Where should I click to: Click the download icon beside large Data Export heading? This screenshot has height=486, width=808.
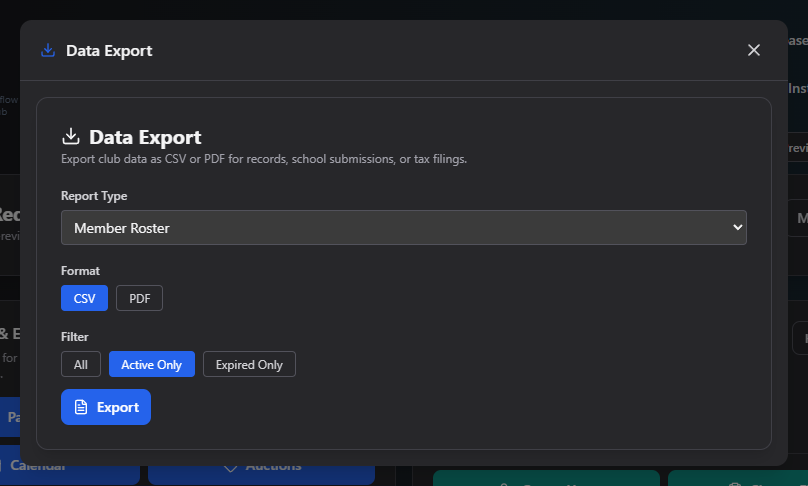71,137
